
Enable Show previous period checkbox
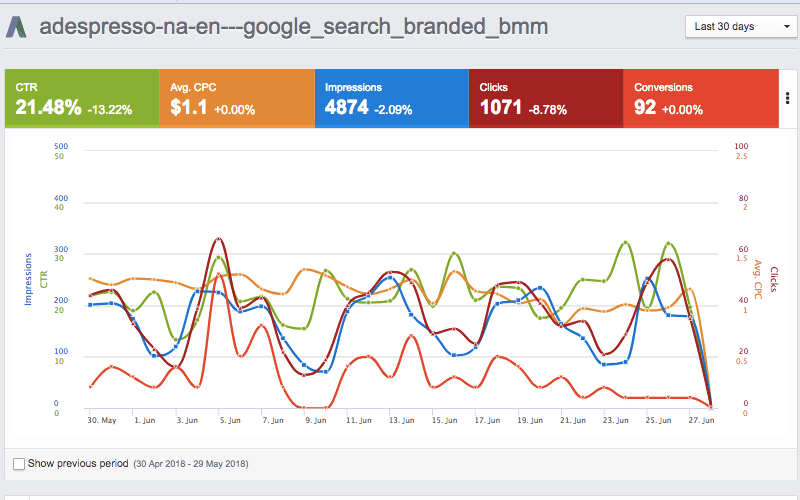click(x=19, y=464)
